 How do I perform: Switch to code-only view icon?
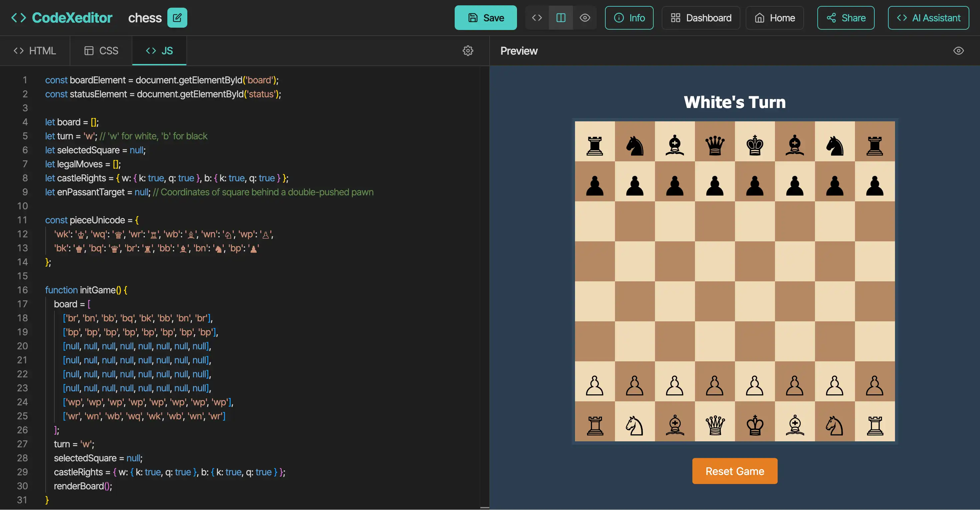537,17
